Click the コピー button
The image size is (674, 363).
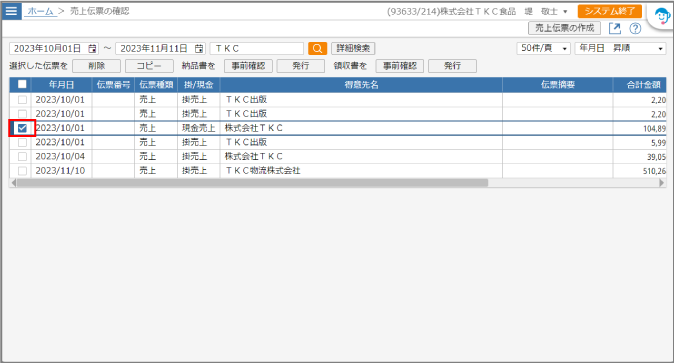[x=149, y=66]
